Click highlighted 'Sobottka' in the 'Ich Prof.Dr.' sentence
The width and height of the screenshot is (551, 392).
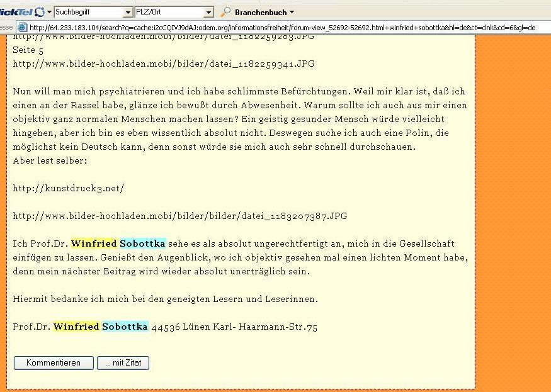(143, 244)
